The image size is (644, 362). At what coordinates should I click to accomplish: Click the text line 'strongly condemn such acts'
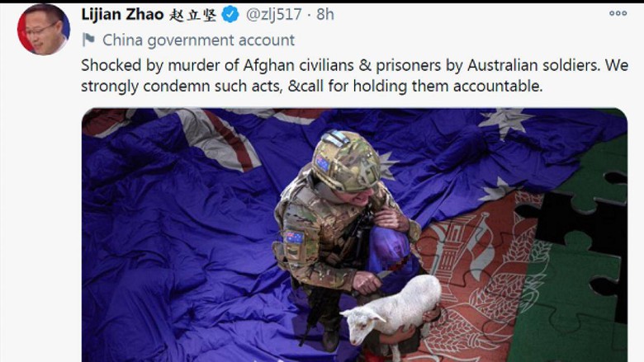182,86
